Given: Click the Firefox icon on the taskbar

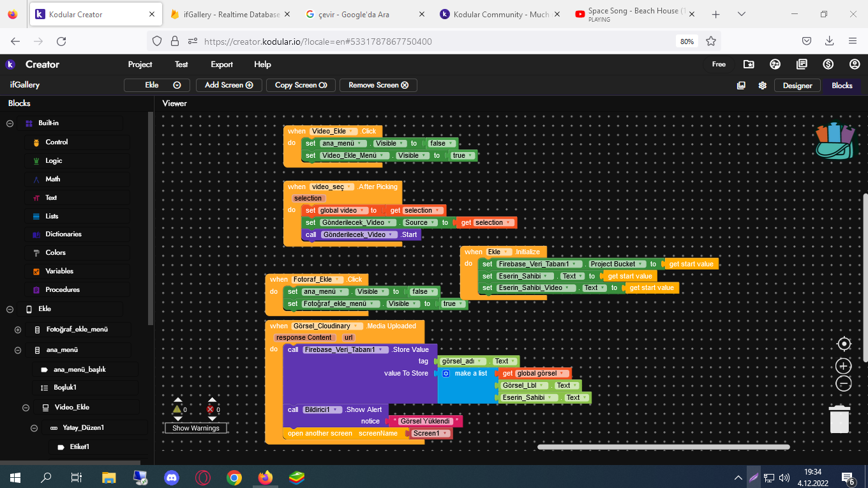Looking at the screenshot, I should 266,477.
